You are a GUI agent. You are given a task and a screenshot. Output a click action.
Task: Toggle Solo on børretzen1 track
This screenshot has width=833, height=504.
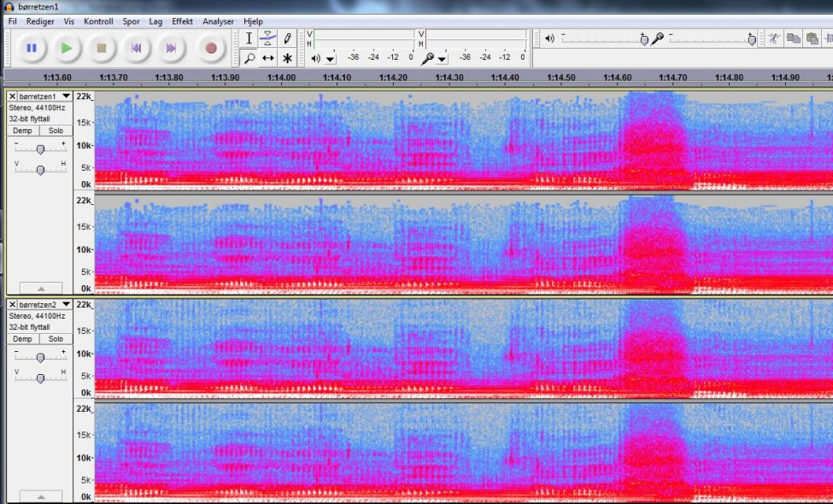tap(56, 131)
